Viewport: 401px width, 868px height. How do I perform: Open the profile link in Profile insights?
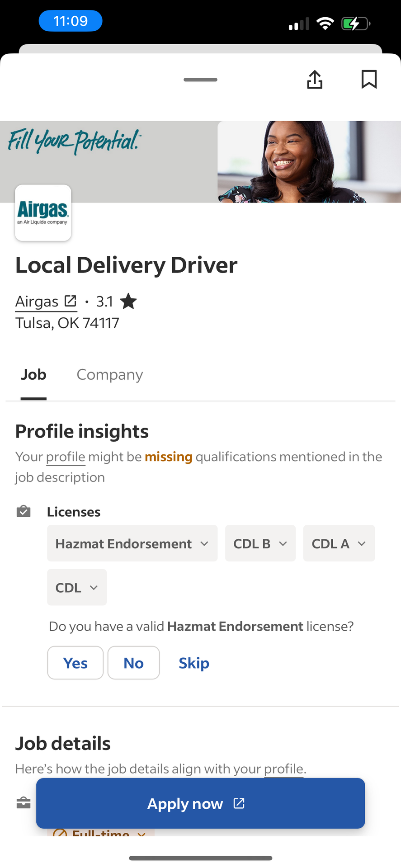coord(66,457)
